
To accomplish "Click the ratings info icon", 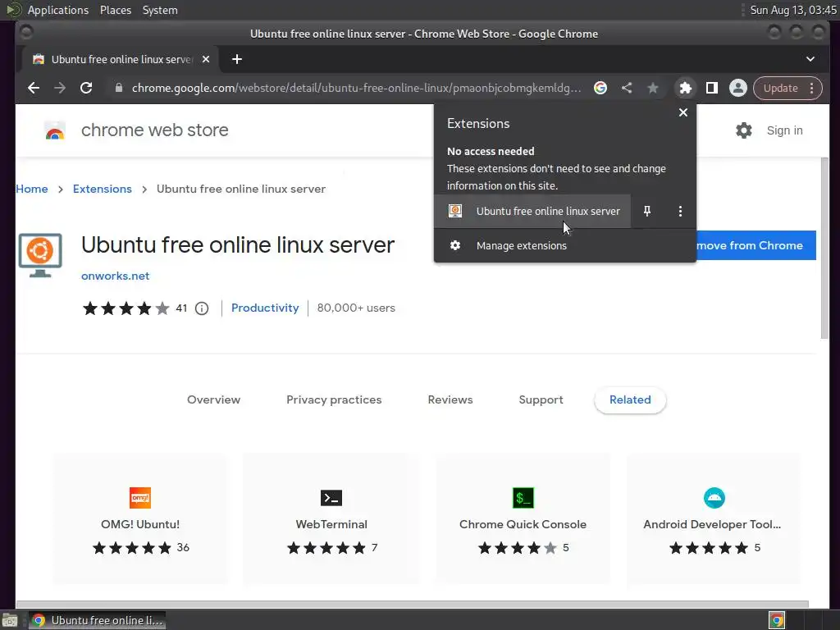I will (202, 308).
